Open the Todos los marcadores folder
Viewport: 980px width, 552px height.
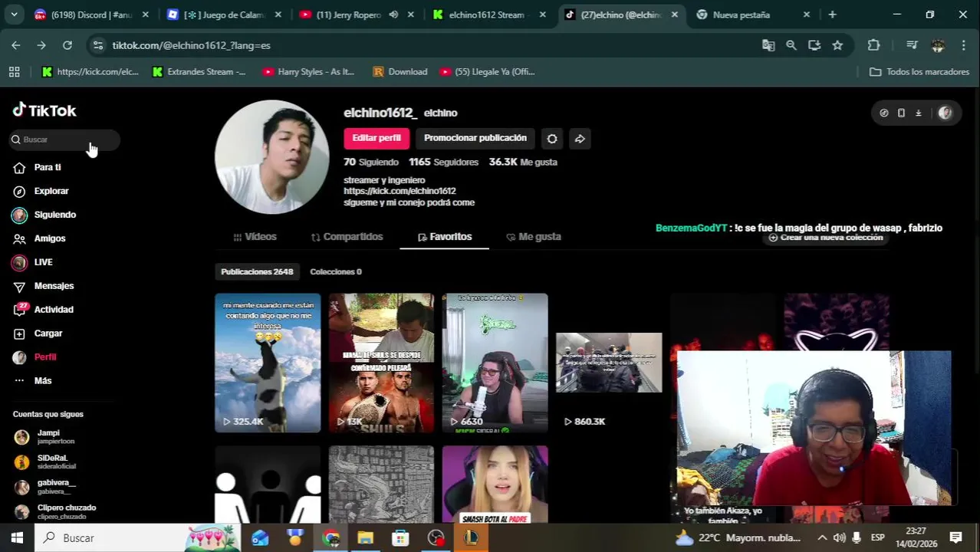(919, 71)
